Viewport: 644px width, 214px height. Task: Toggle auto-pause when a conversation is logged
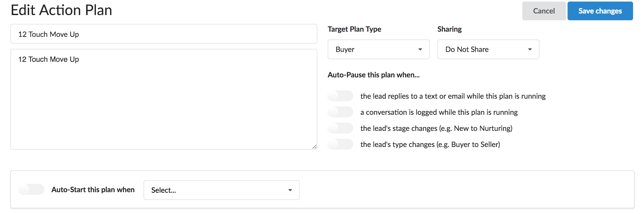coord(340,112)
